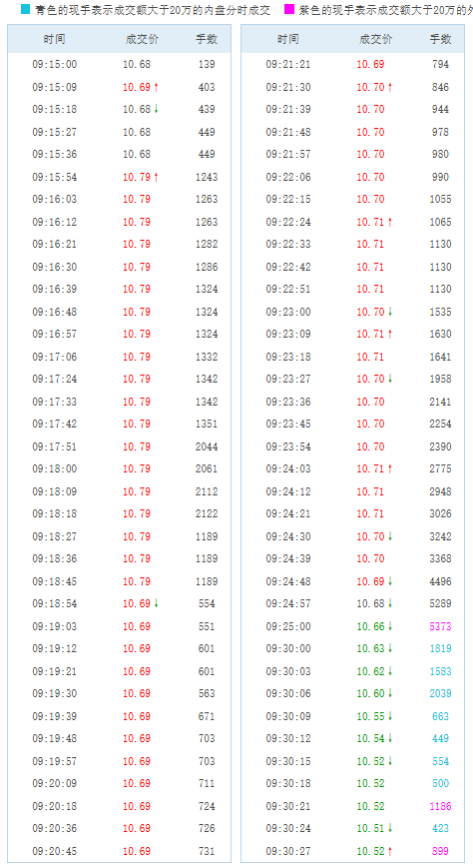Image resolution: width=473 pixels, height=868 pixels.
Task: Click the red up arrow in 09:24:03 row
Action: pos(390,468)
